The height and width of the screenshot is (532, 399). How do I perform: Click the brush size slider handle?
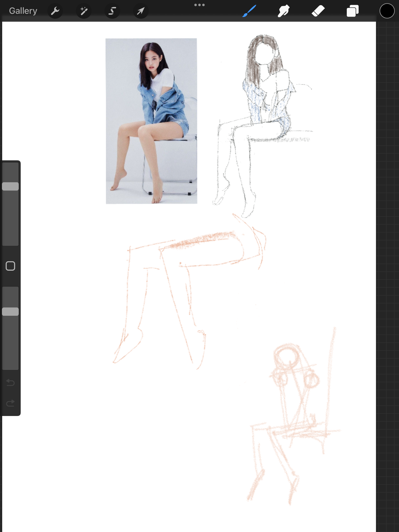10,186
